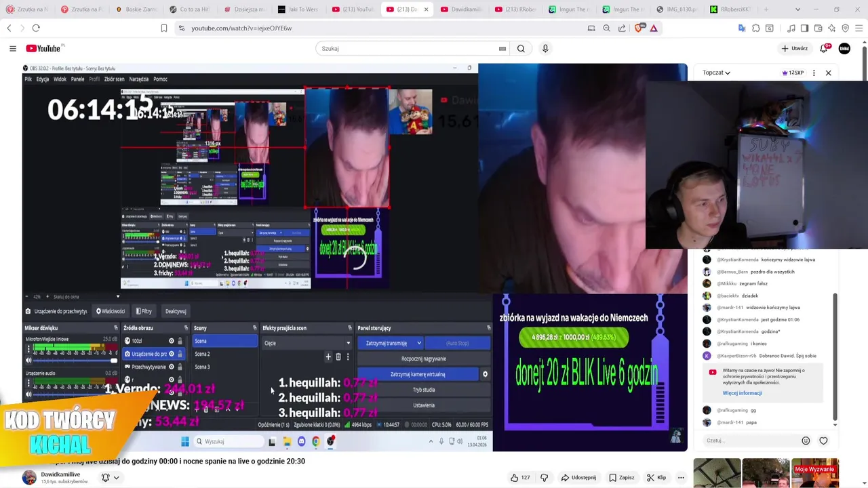Screen dimensions: 868x488
Task: Open the chat three-dot options menu
Action: tap(814, 73)
